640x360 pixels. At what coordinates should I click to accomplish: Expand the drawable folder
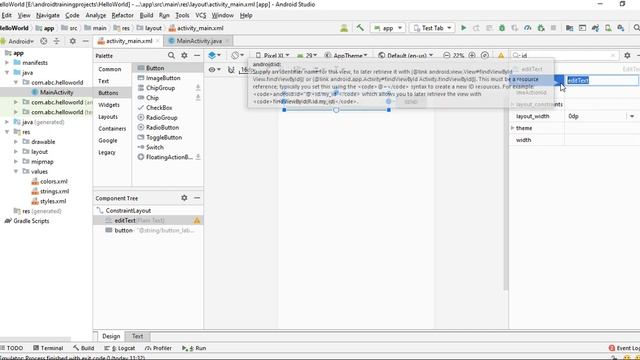[16, 142]
